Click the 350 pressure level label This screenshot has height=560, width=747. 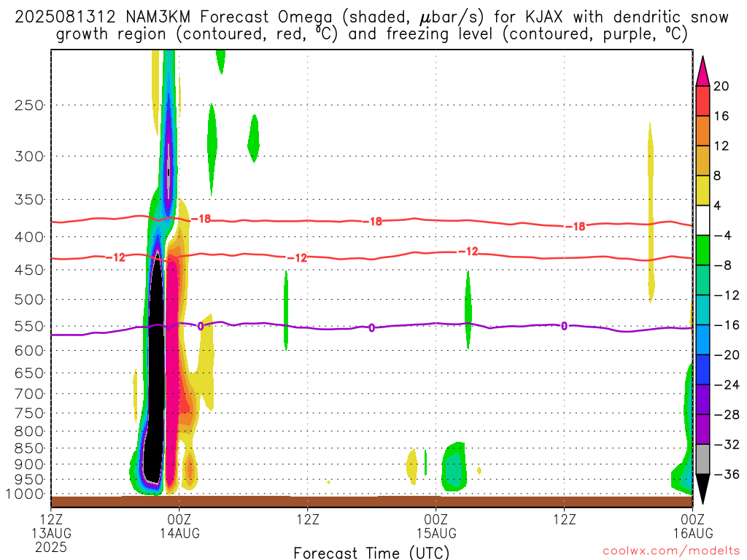coord(29,199)
